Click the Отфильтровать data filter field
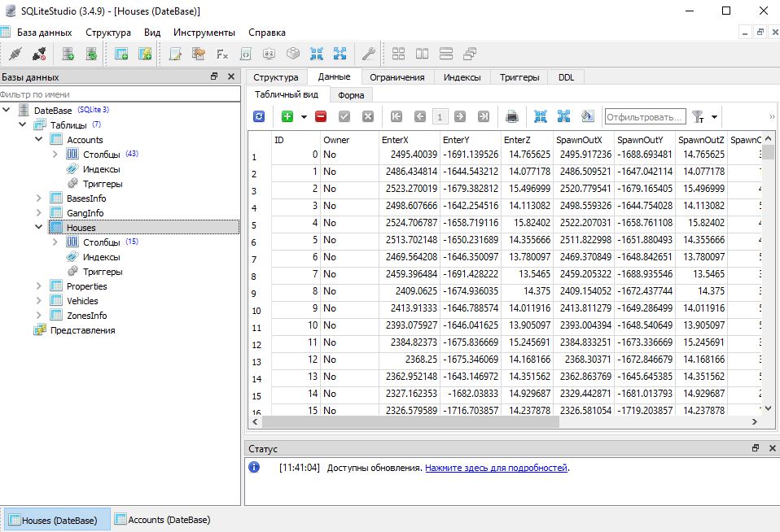Image resolution: width=780 pixels, height=532 pixels. (x=645, y=117)
